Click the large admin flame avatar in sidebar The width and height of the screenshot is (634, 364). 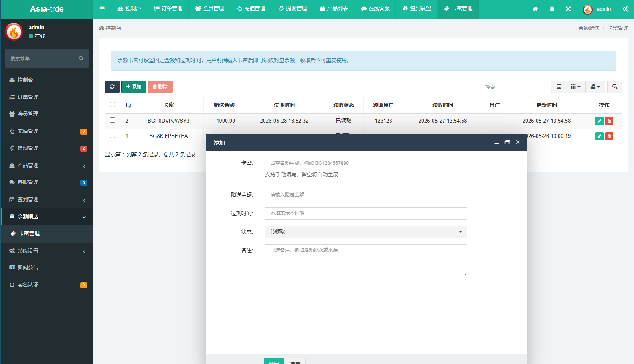14,32
